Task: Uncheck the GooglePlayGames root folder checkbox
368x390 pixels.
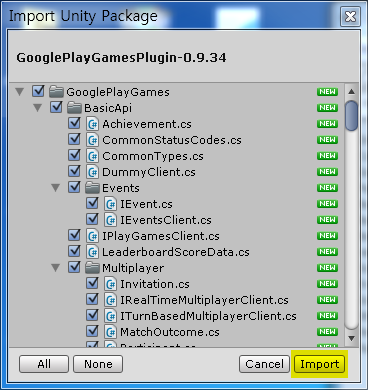Action: (38, 91)
